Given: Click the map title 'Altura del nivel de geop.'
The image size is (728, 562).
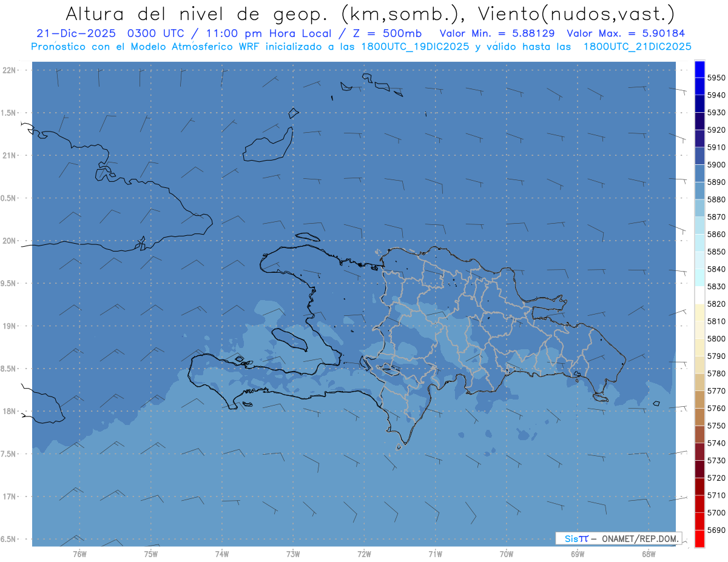Looking at the screenshot, I should [197, 13].
